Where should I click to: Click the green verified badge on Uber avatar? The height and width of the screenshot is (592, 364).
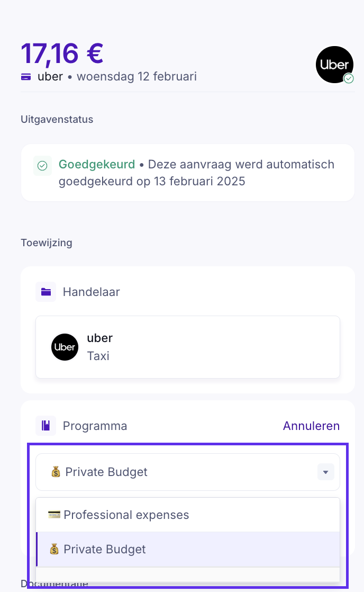349,78
